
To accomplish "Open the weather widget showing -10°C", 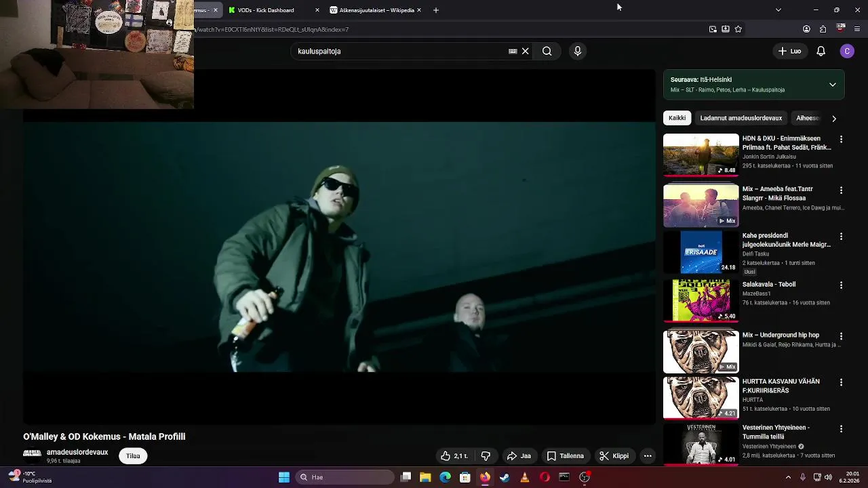I will pos(30,477).
